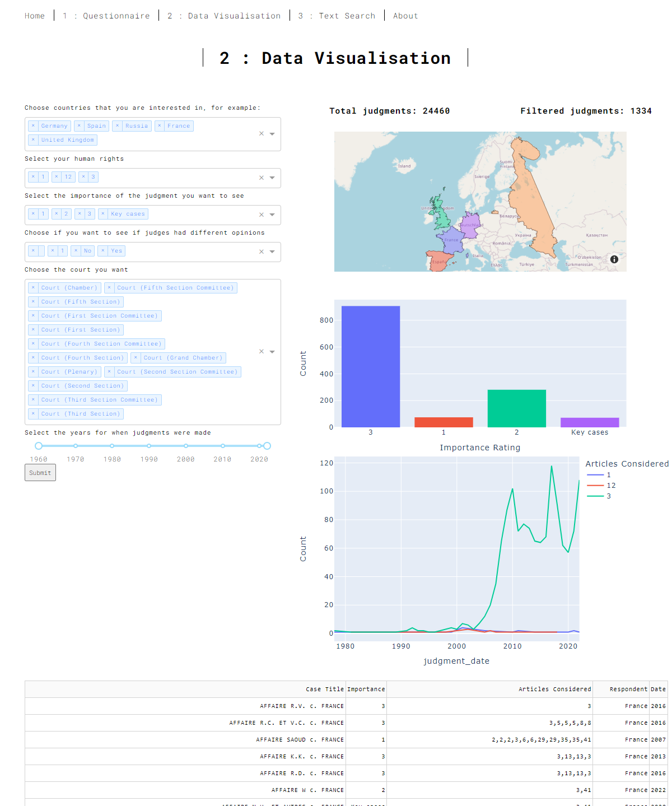The image size is (672, 806).
Task: Click year slider left handle at 1960
Action: click(39, 446)
